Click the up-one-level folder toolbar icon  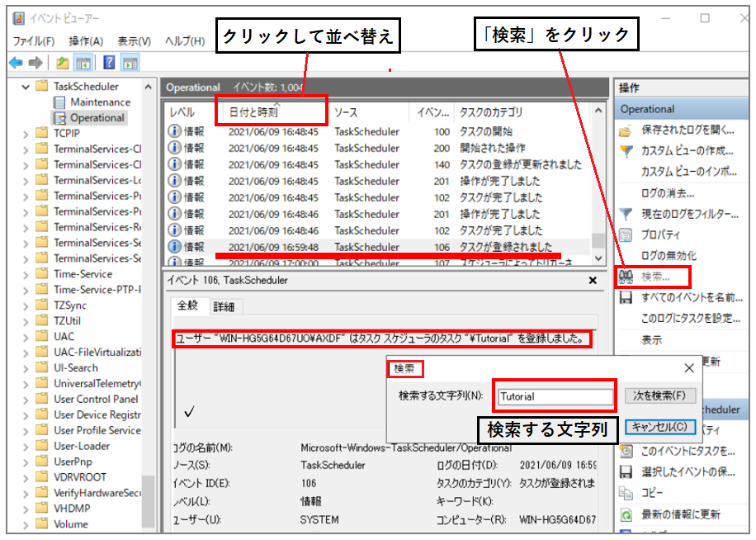tap(62, 63)
